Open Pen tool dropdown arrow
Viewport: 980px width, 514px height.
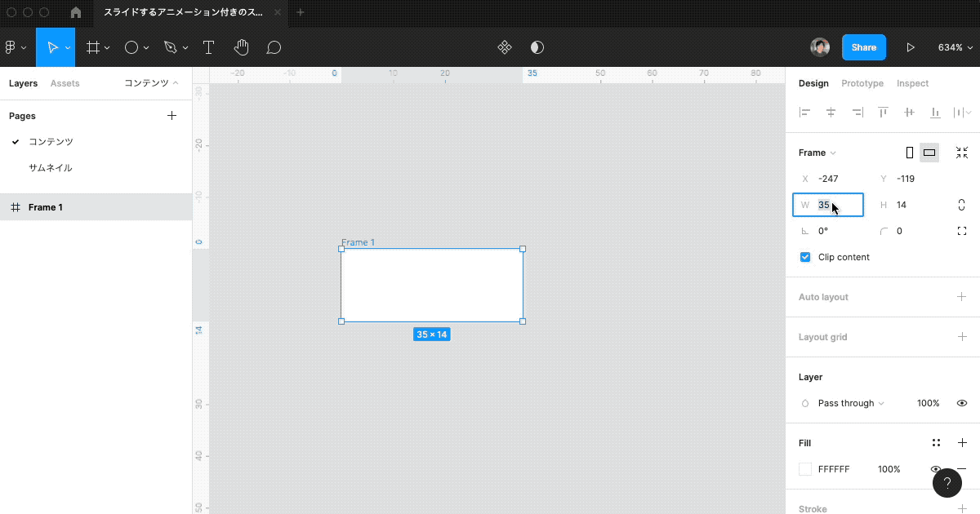185,48
